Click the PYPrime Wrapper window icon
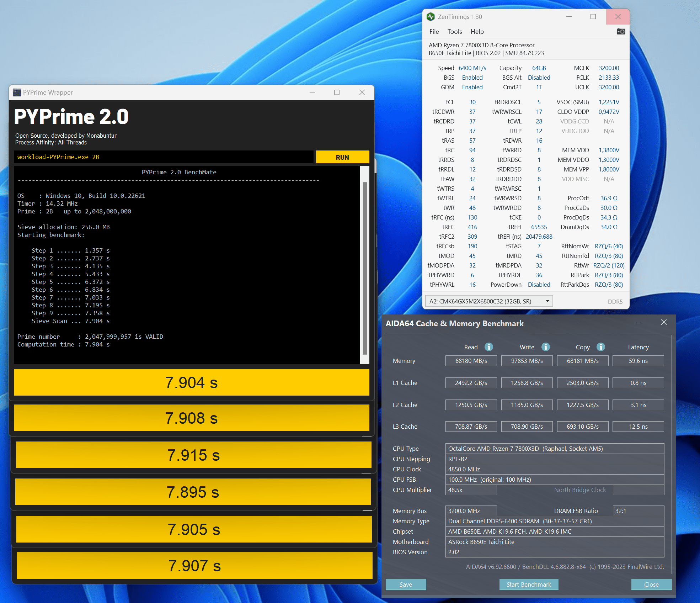The width and height of the screenshot is (700, 603). click(x=17, y=92)
